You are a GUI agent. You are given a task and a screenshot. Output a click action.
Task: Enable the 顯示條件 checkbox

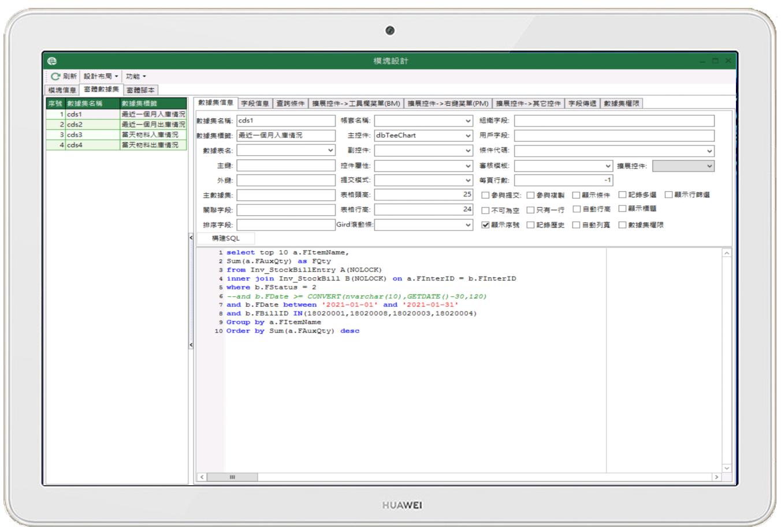tap(576, 195)
